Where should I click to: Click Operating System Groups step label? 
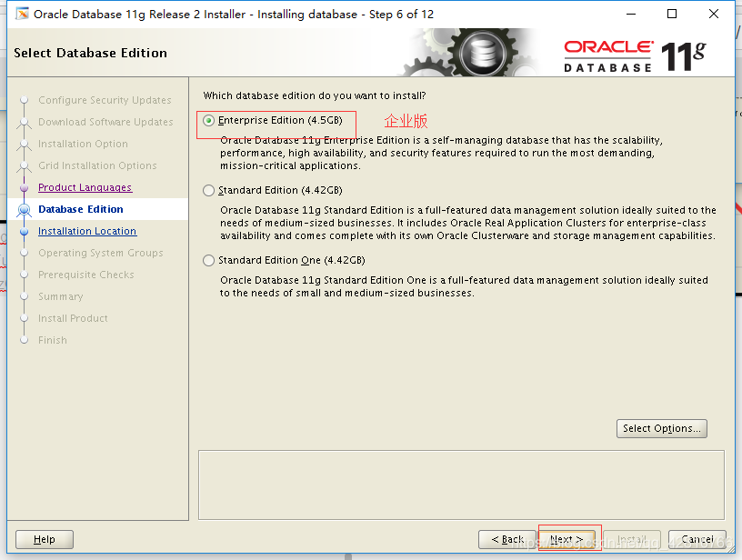pos(101,253)
